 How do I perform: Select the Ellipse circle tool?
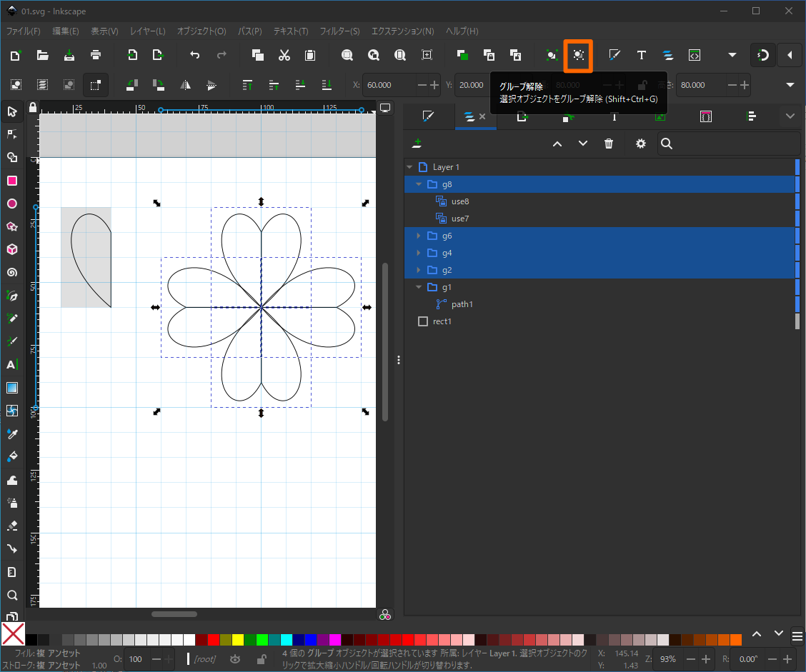(x=12, y=204)
